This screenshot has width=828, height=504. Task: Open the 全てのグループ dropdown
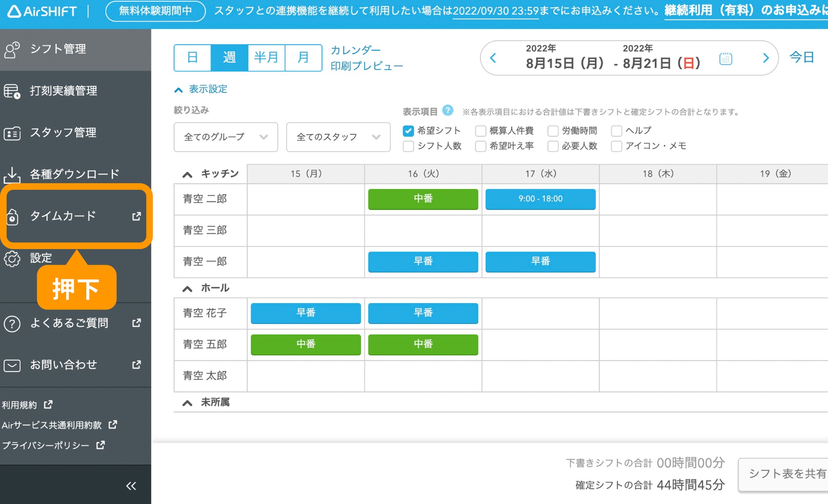click(226, 137)
